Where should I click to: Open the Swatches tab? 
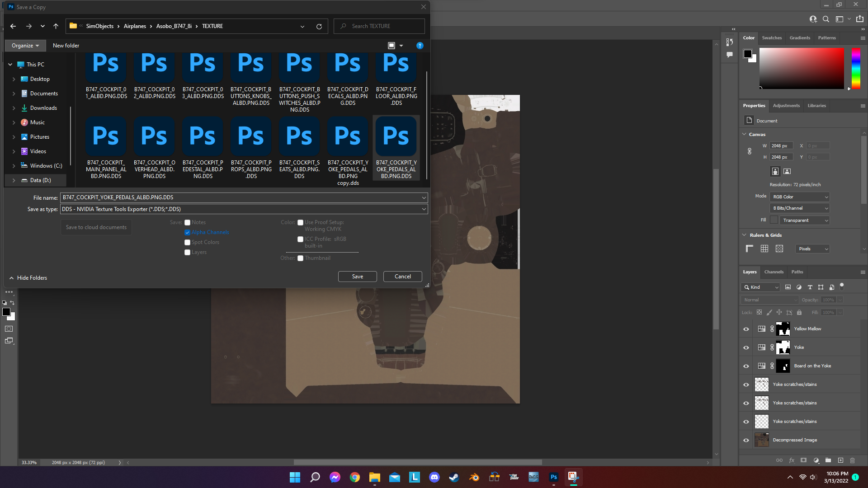pyautogui.click(x=772, y=38)
